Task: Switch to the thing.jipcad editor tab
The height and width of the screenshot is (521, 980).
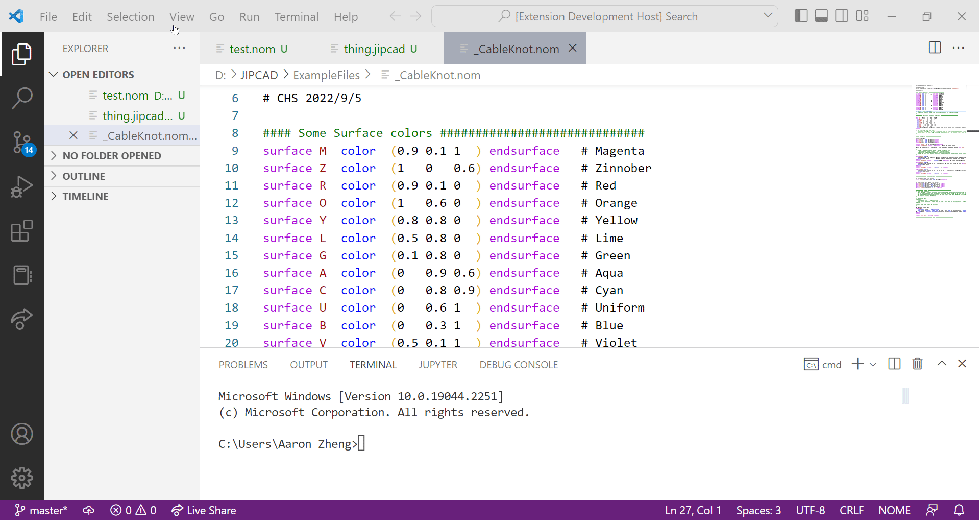Action: [x=379, y=49]
